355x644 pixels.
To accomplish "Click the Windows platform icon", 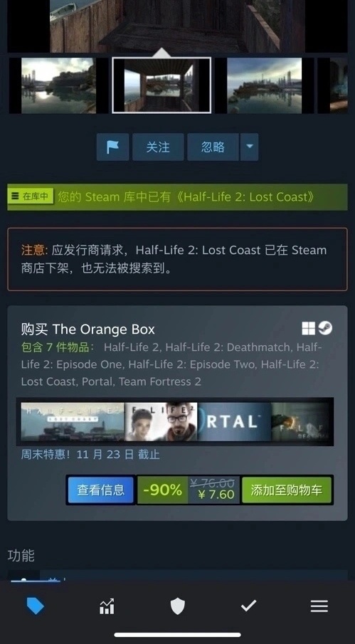I will [x=308, y=328].
